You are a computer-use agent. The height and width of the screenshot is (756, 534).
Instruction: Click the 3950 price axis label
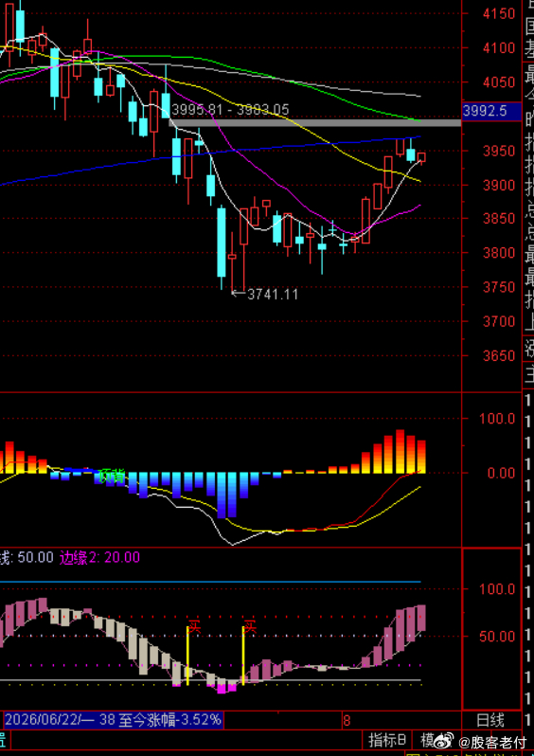point(499,151)
